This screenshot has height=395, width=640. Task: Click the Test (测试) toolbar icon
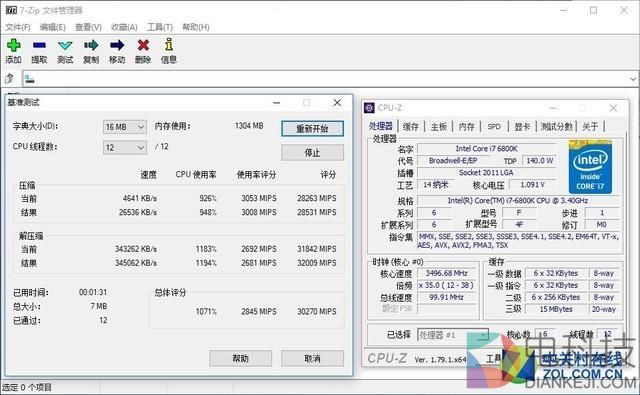click(x=65, y=45)
